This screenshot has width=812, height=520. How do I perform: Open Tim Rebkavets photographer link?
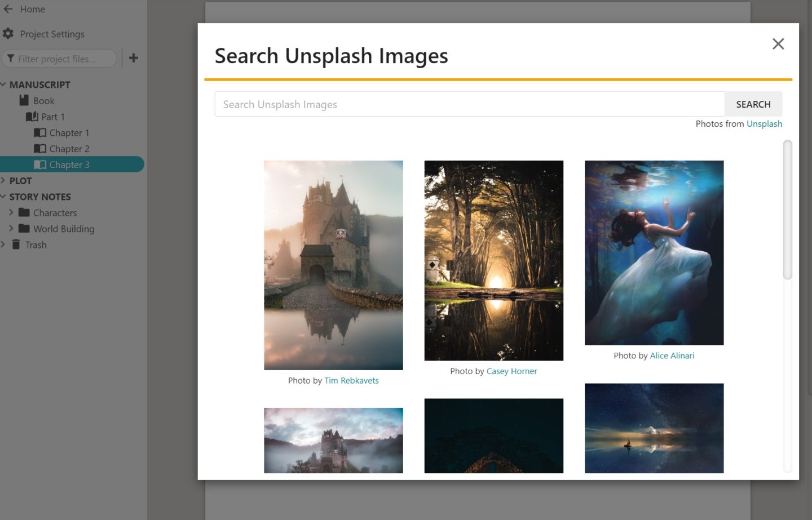click(351, 381)
